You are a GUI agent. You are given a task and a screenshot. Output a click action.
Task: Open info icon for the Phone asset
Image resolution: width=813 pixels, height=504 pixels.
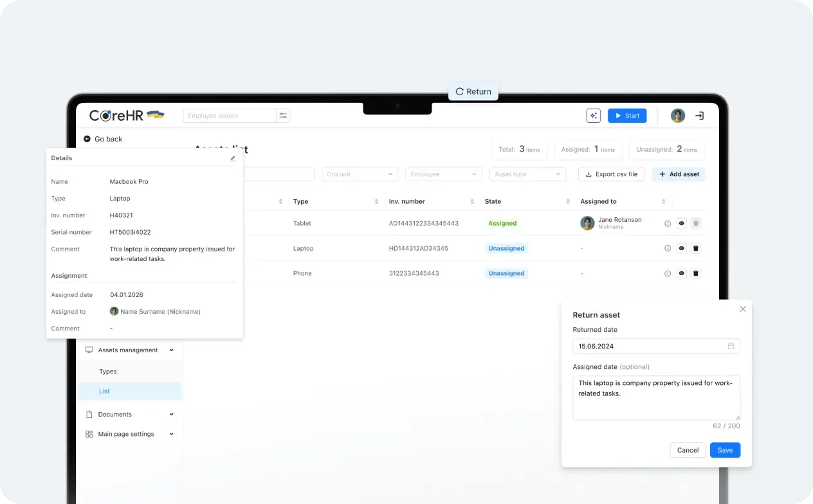(x=667, y=273)
